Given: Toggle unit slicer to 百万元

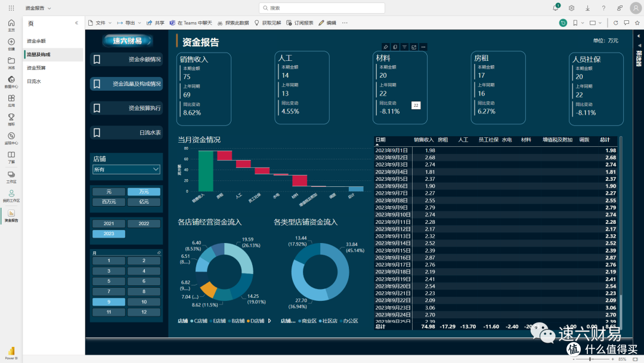Looking at the screenshot, I should point(109,202).
